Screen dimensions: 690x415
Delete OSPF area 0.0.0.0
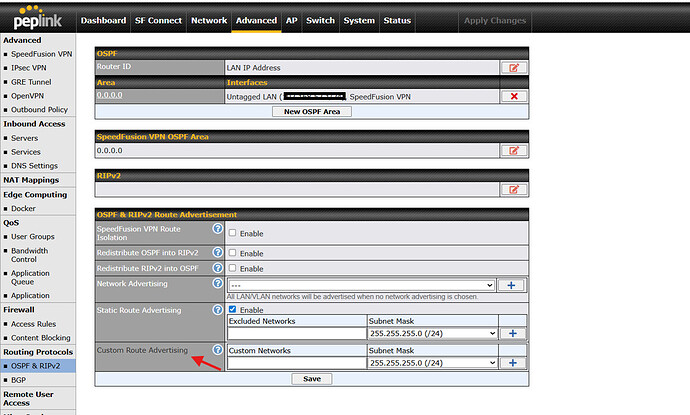pos(514,96)
